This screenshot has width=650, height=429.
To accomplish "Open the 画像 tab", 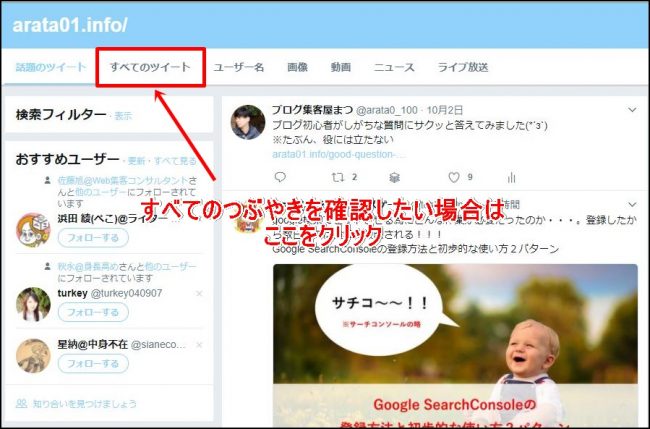I will [298, 67].
